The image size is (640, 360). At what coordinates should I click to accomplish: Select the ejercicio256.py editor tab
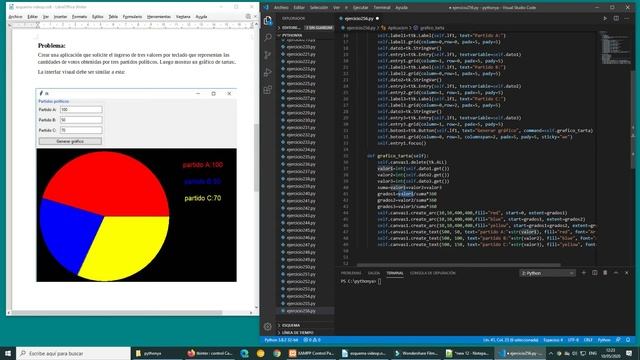[359, 18]
